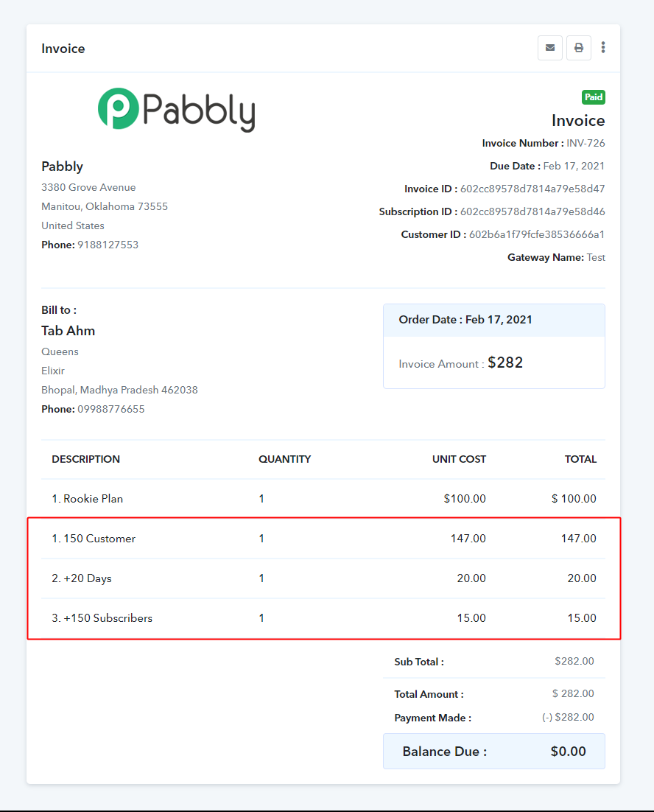Click the email invoice envelope icon
Screen dimensions: 654x812
click(x=550, y=48)
